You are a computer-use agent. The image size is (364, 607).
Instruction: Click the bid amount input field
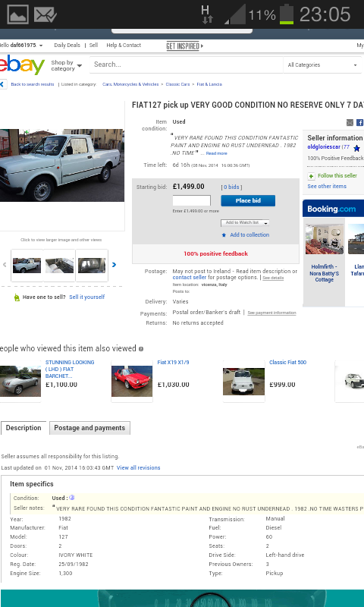coord(191,200)
